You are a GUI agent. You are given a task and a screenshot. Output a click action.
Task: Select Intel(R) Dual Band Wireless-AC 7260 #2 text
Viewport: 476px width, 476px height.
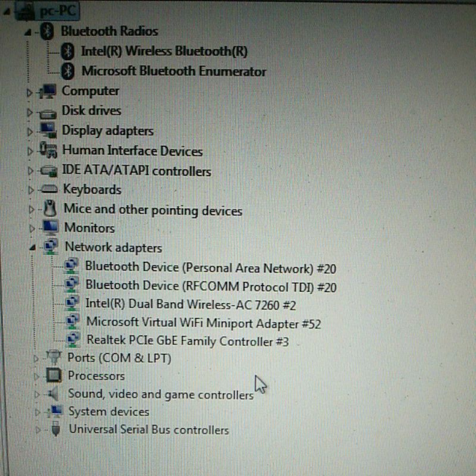[190, 305]
